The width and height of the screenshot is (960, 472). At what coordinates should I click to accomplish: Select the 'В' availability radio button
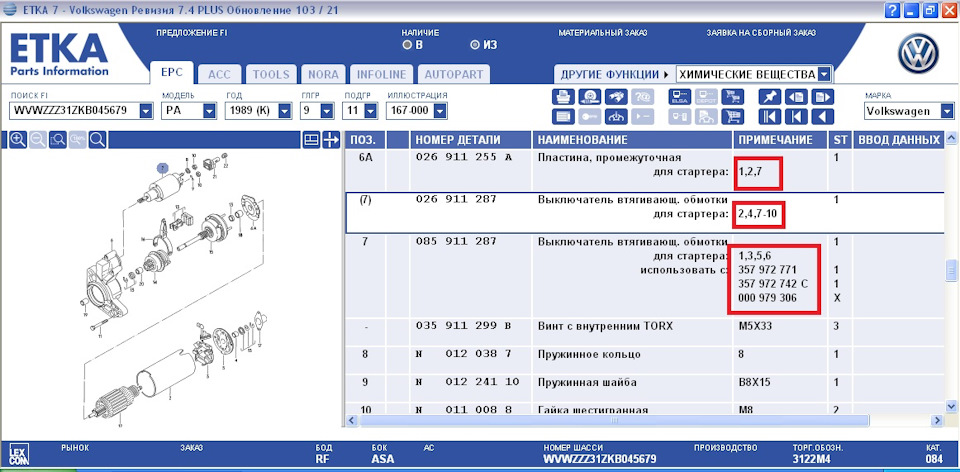pos(407,45)
